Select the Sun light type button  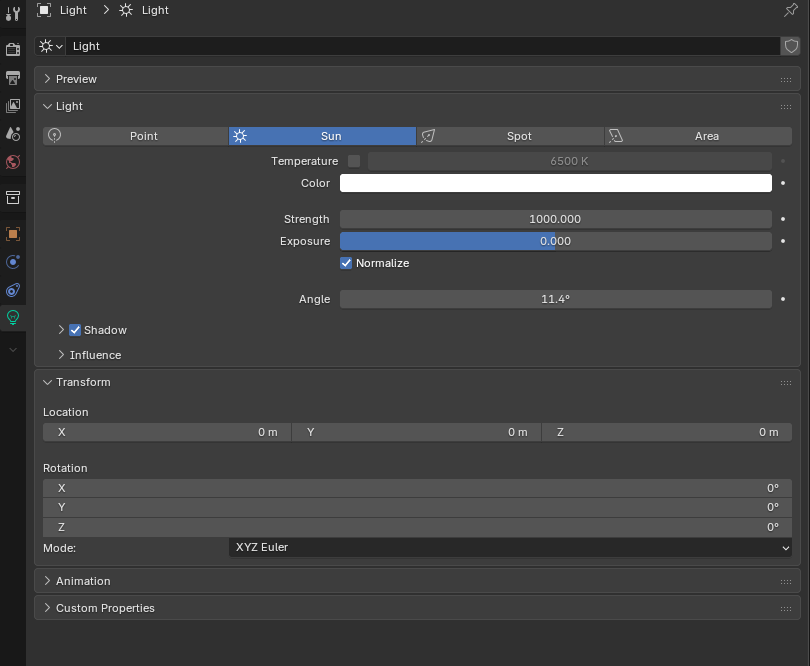coord(322,136)
